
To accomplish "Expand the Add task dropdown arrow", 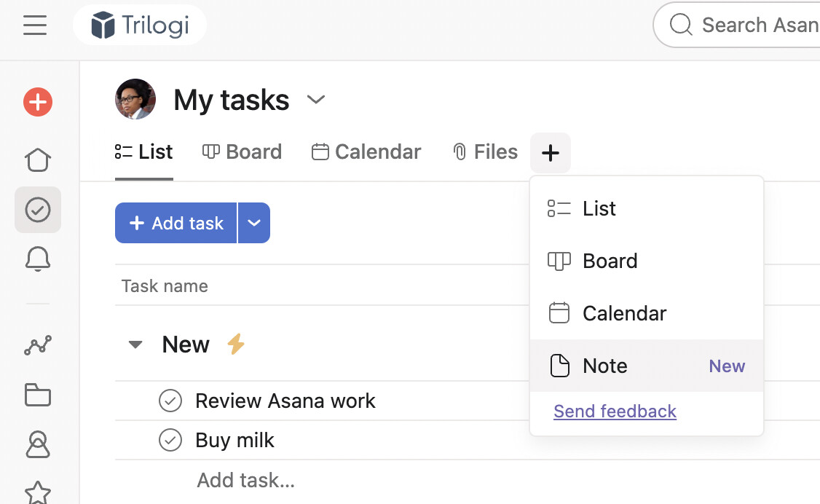I will [x=254, y=223].
